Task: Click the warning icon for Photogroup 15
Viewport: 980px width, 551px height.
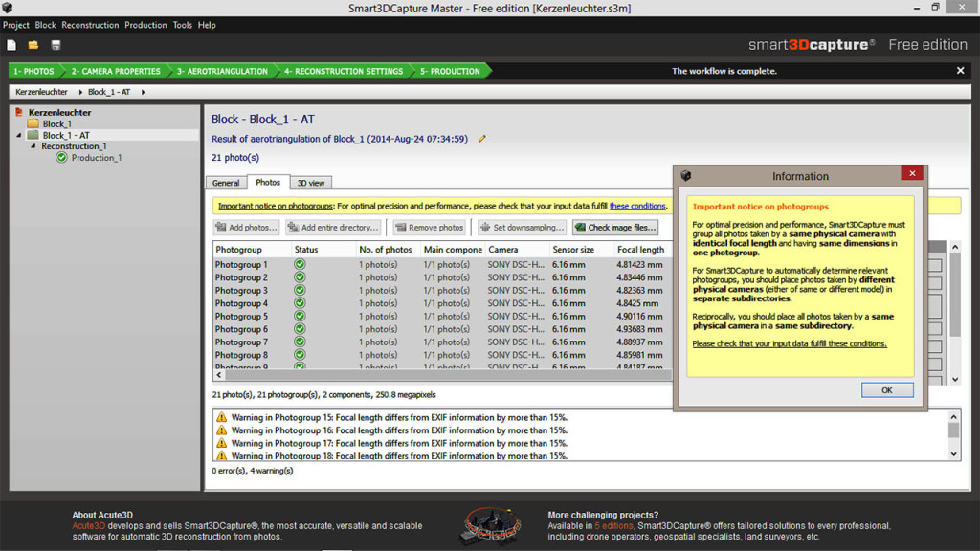Action: tap(221, 417)
